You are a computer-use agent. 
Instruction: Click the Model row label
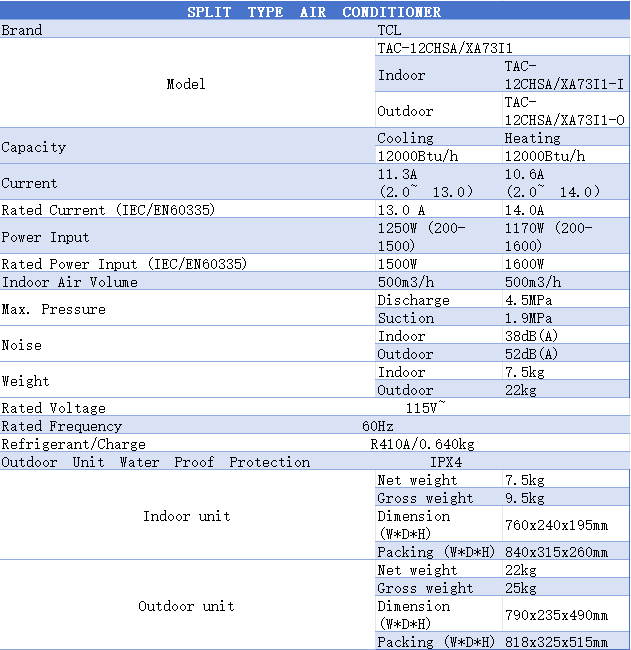[x=186, y=84]
